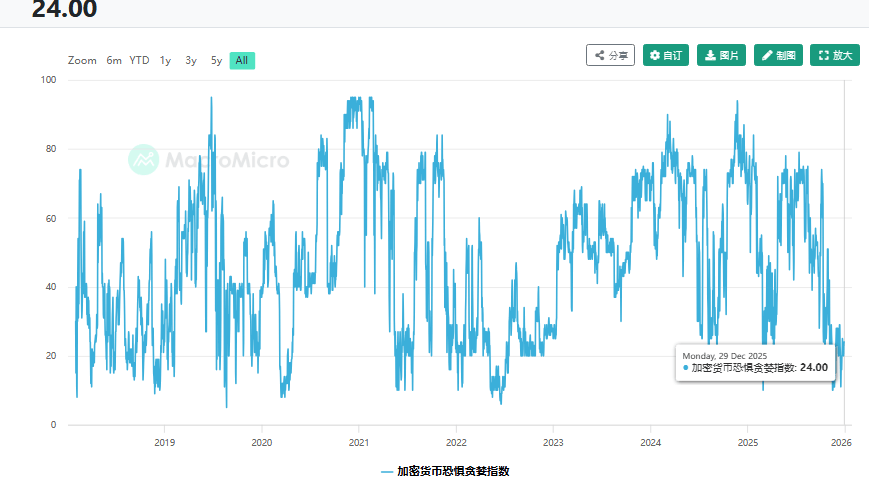The image size is (869, 482).
Task: Click the 分享 share button
Action: [610, 56]
